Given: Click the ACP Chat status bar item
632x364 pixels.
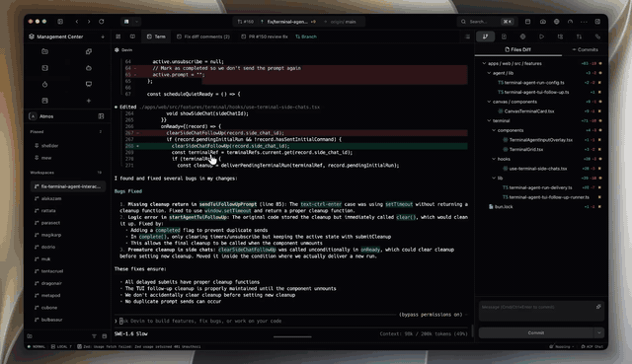Looking at the screenshot, I should pos(592,346).
